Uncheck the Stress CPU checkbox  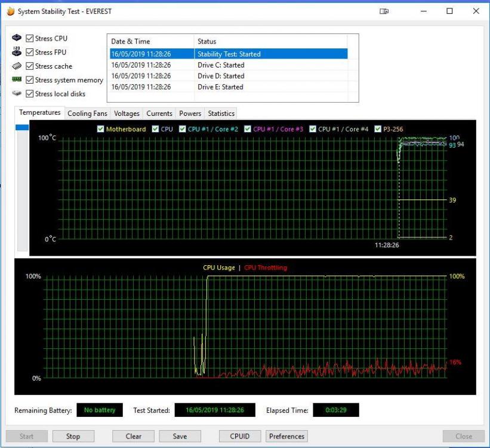30,39
